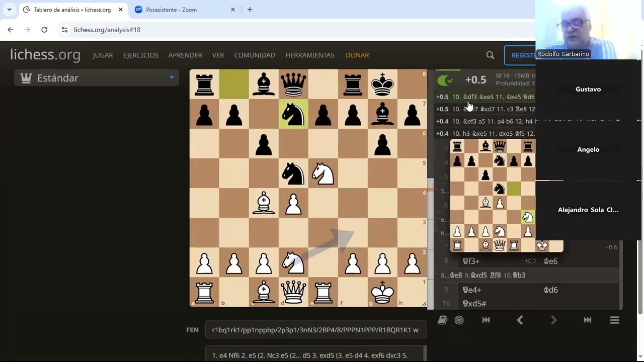Select the black rook on f8
Screen dimensions: 644x362
353,84
